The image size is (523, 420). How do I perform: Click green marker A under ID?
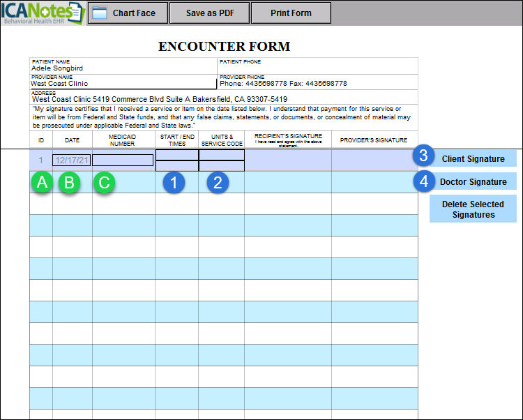42,183
